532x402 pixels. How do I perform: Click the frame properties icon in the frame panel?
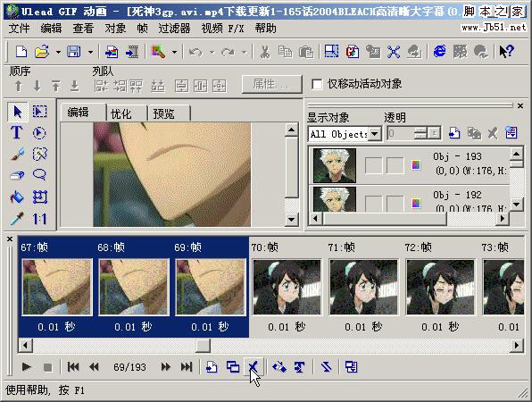coord(351,367)
